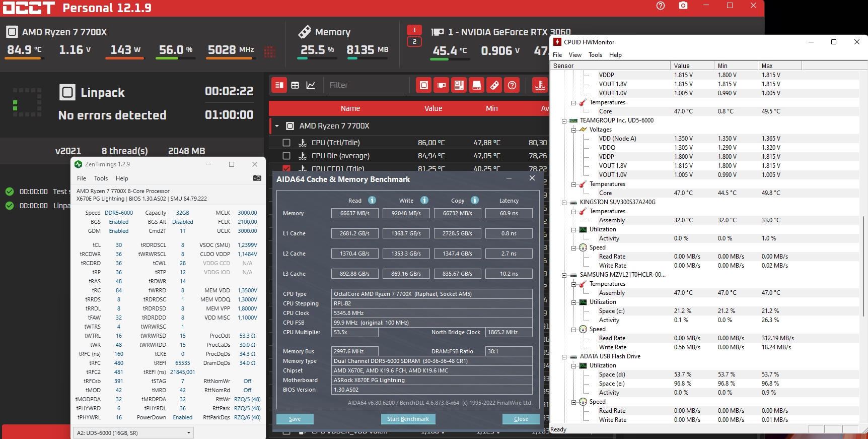Click the info icon beside Write in AIDA64

pos(424,200)
